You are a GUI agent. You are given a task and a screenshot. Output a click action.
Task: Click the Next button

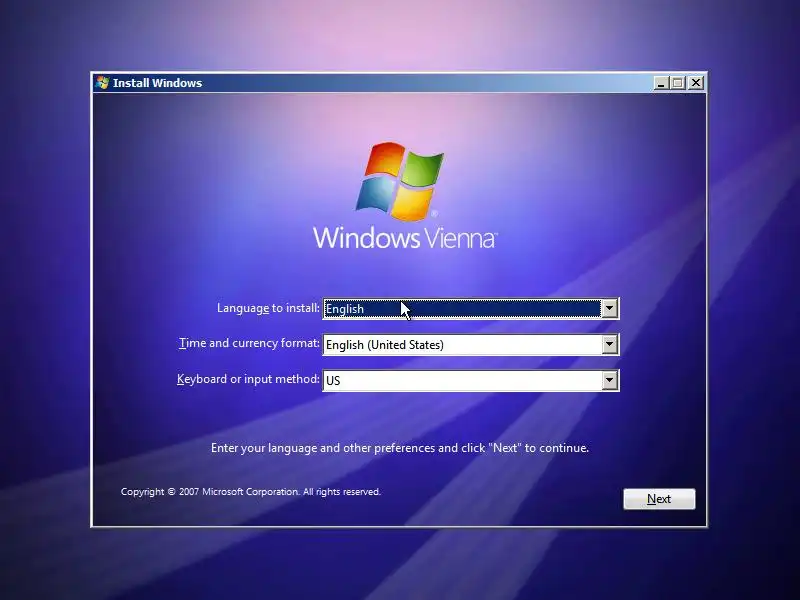pyautogui.click(x=659, y=499)
